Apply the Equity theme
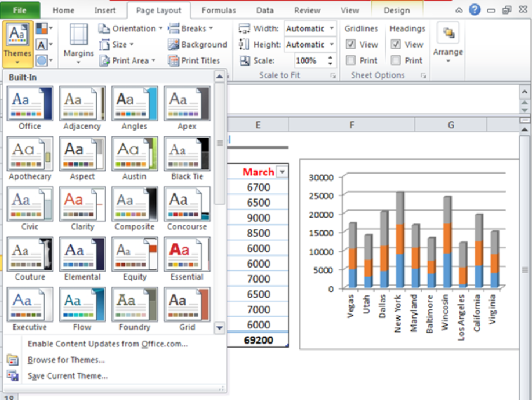 (135, 259)
